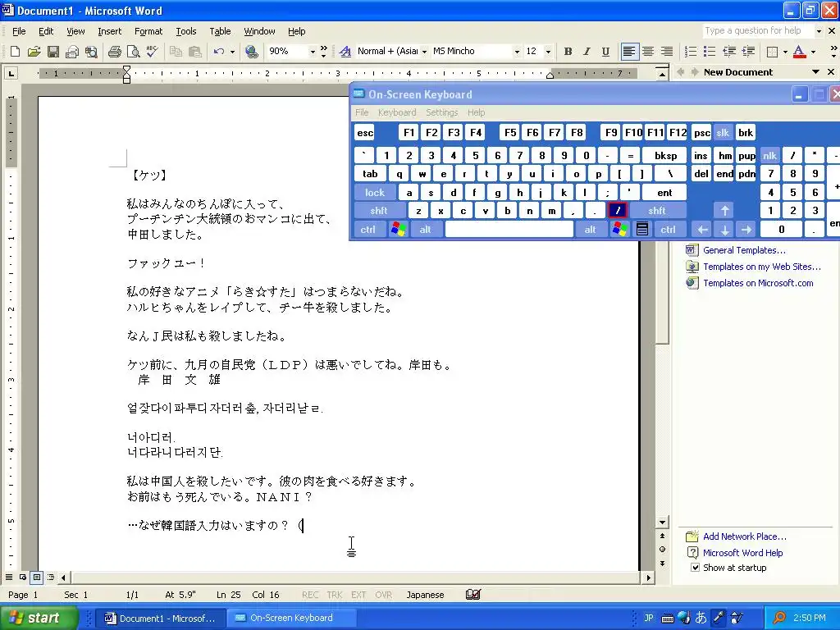Image resolution: width=840 pixels, height=630 pixels.
Task: Click the General Templates link
Action: 744,250
